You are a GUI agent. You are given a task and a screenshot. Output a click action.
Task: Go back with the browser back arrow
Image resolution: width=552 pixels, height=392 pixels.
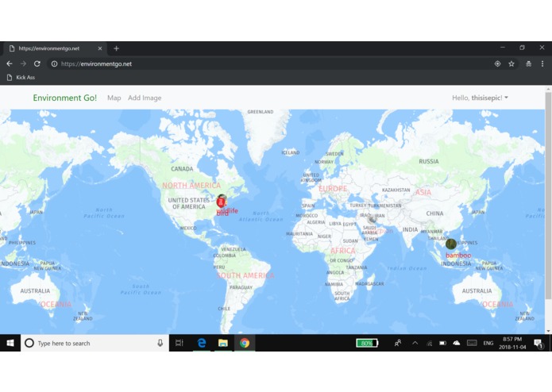[x=10, y=63]
